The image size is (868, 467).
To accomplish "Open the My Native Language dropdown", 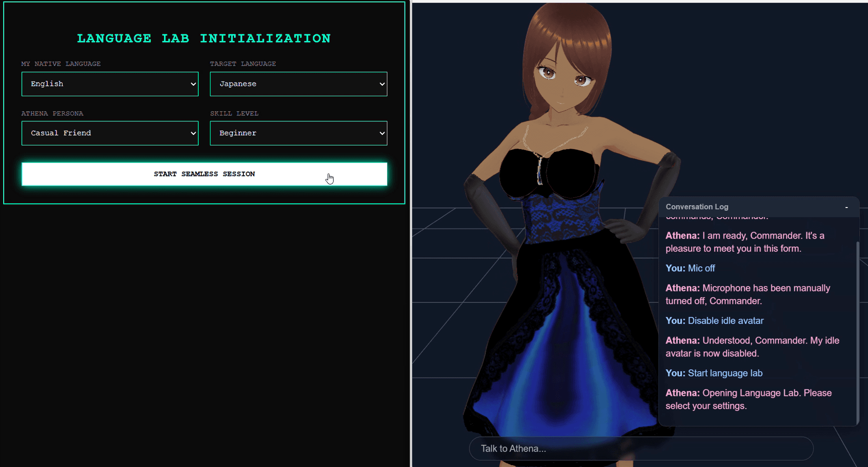I will click(x=109, y=84).
